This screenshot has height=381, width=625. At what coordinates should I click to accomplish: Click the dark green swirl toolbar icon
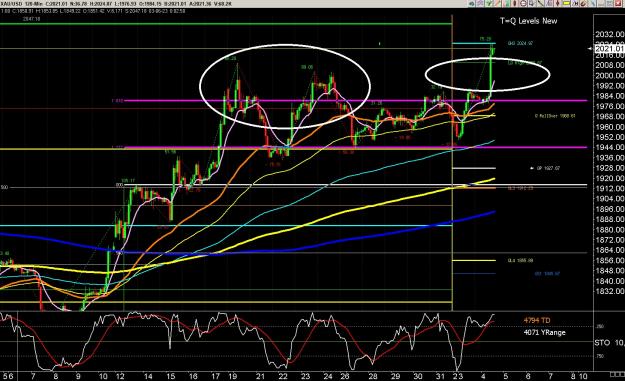[472, 4]
